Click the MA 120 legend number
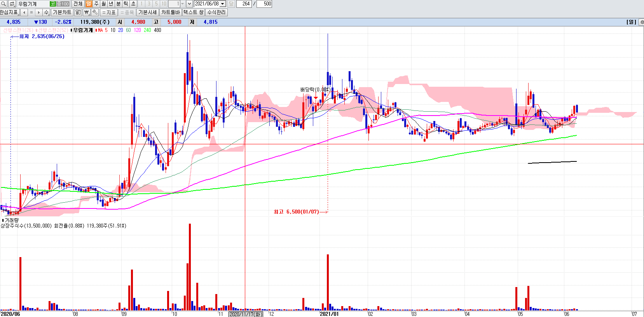This screenshot has height=317, width=644. 137,30
